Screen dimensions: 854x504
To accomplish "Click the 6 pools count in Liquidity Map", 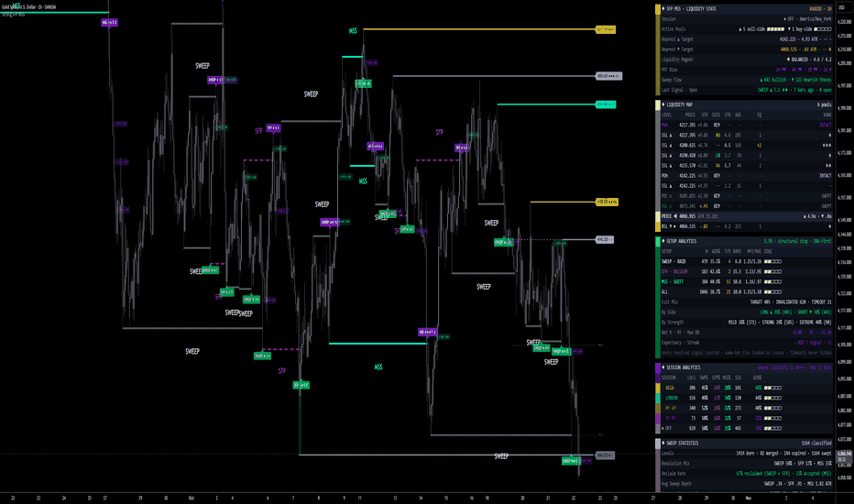I will pos(824,104).
